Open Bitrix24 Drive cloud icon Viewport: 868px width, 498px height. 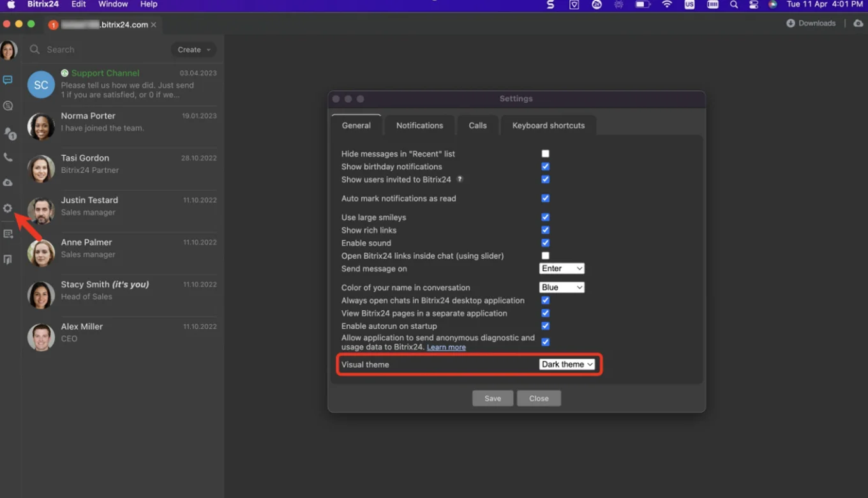tap(8, 182)
